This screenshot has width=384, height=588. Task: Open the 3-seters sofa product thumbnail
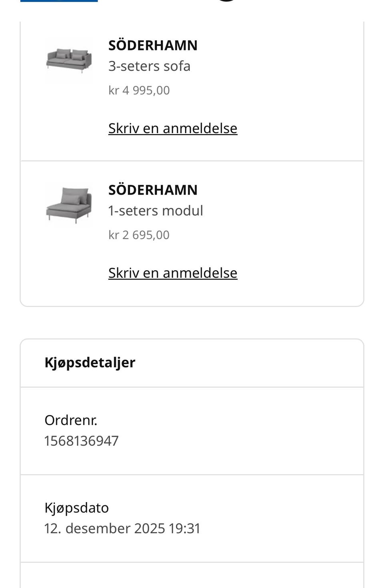(x=69, y=60)
